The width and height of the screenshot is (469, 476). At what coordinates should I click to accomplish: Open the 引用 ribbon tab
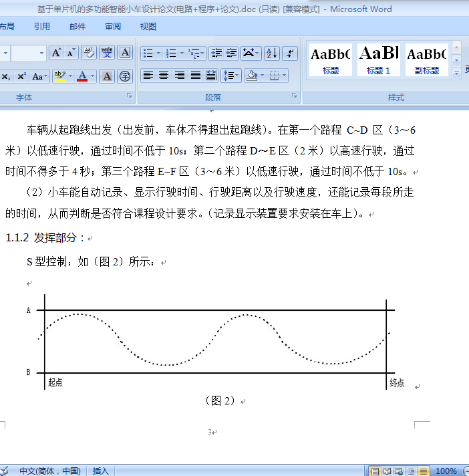pyautogui.click(x=41, y=27)
